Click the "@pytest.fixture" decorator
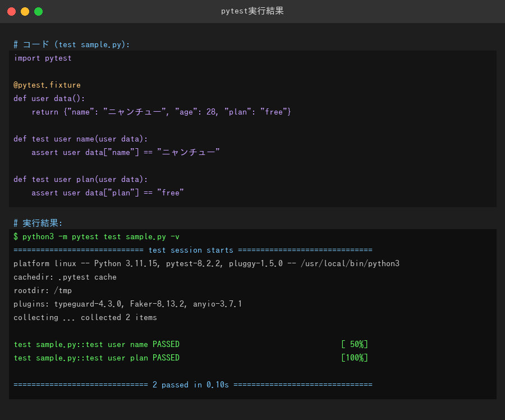This screenshot has width=505, height=420. pyautogui.click(x=47, y=85)
